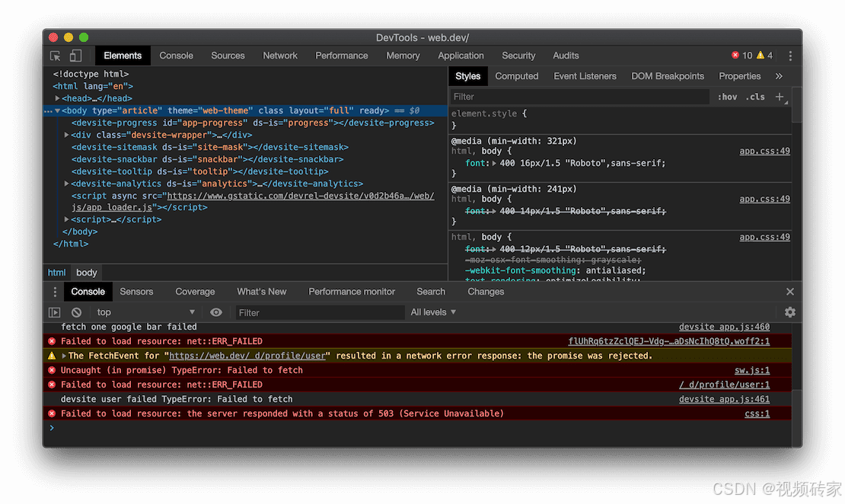The height and width of the screenshot is (504, 845).
Task: Open console settings gear
Action: (790, 312)
